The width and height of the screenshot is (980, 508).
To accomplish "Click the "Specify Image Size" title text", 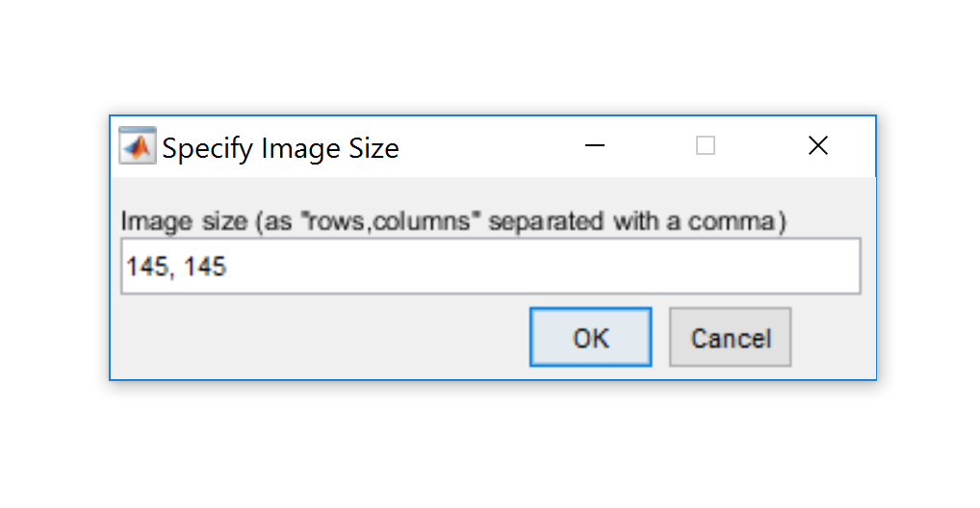I will (280, 148).
